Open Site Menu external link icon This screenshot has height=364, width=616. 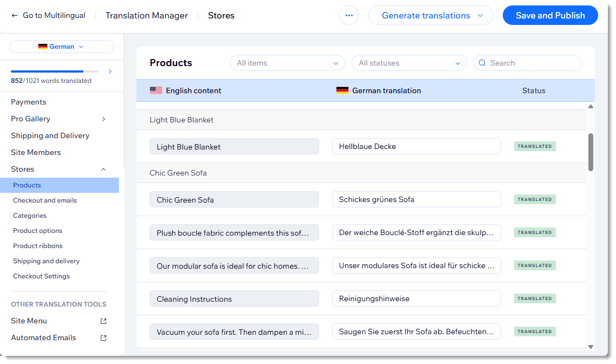click(x=103, y=321)
